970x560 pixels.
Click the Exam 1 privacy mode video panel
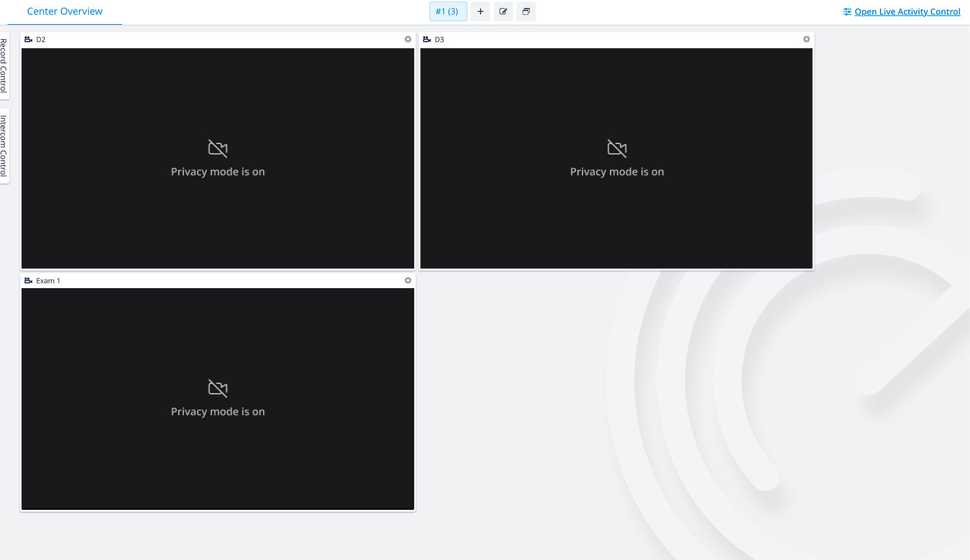pos(218,399)
